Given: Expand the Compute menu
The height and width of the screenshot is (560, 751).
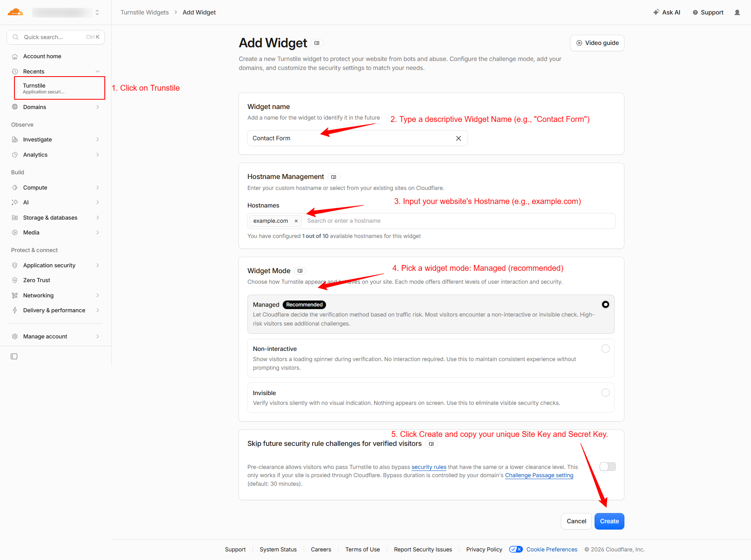Looking at the screenshot, I should (56, 188).
